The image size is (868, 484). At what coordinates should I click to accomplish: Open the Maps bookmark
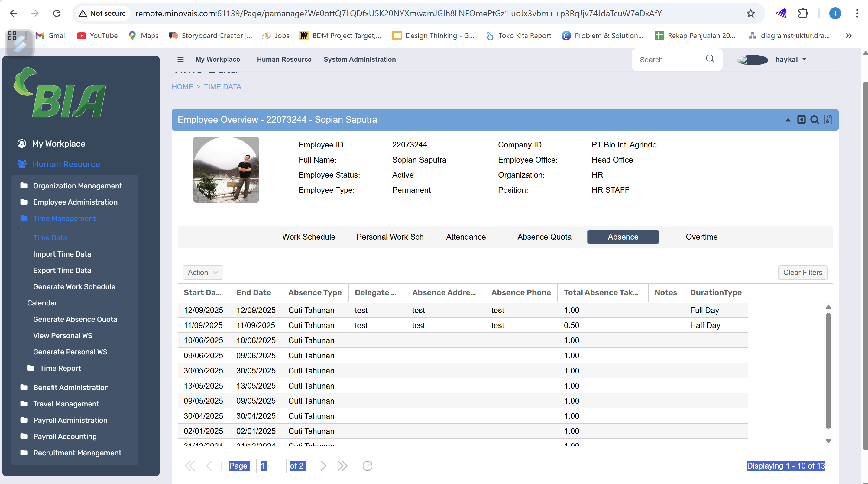(x=144, y=36)
